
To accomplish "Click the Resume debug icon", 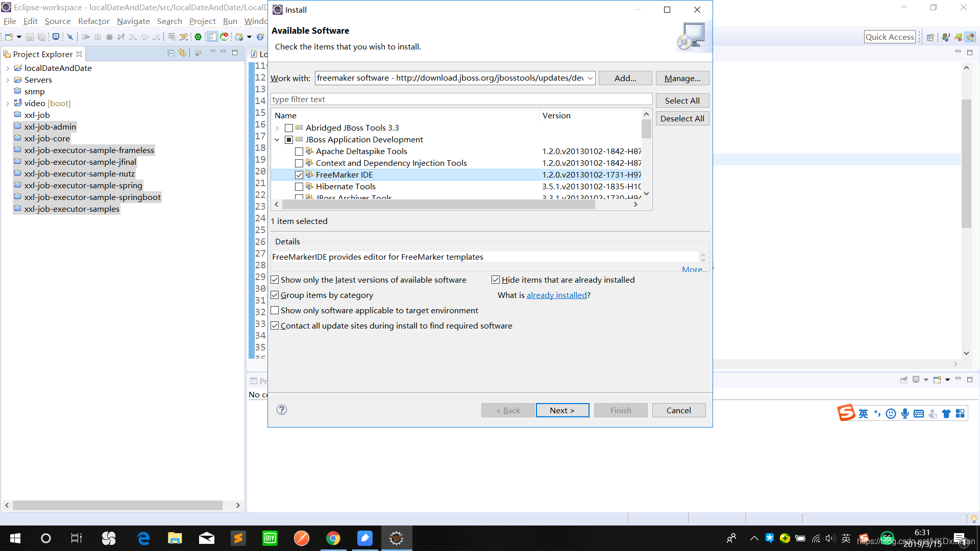I will (x=86, y=37).
